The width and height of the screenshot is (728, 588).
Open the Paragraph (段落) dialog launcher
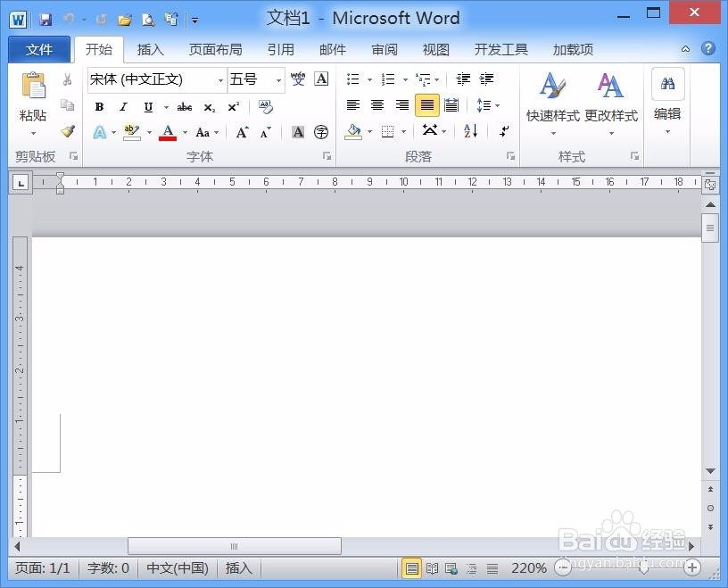pos(510,156)
